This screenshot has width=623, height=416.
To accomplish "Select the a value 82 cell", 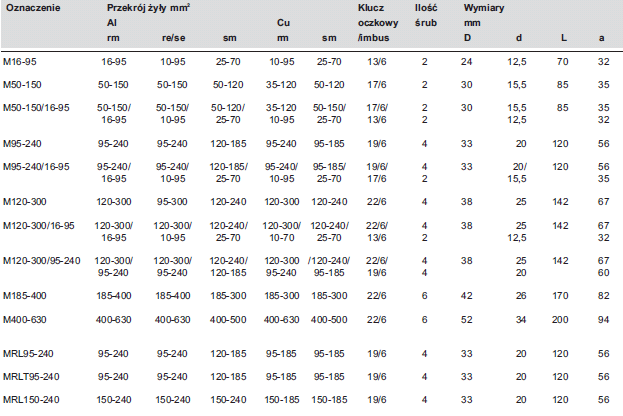I will tap(603, 297).
